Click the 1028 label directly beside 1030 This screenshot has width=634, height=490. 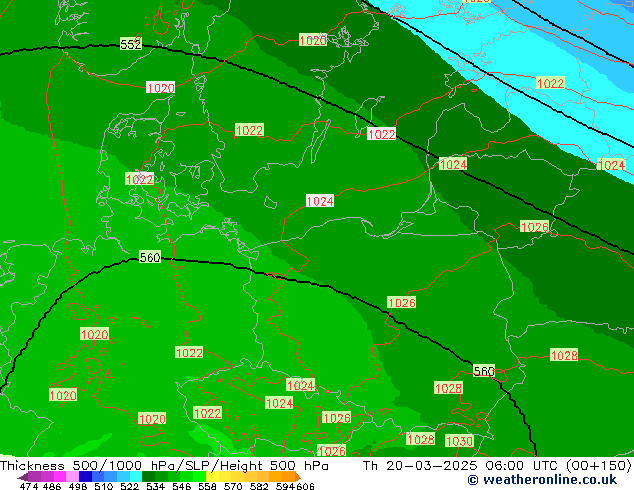[x=421, y=439]
